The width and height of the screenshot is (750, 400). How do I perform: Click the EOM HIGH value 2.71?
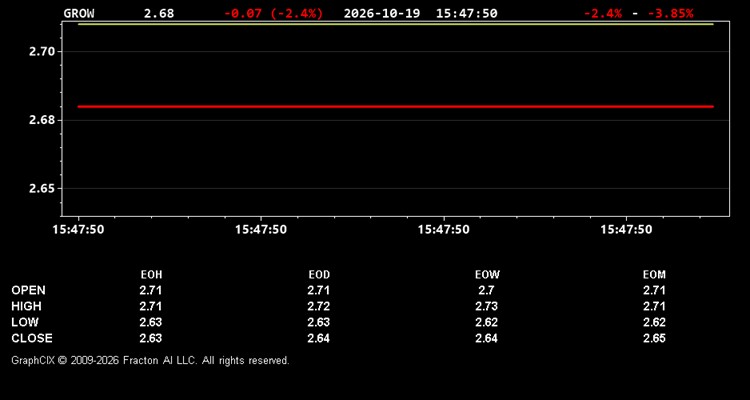click(654, 306)
